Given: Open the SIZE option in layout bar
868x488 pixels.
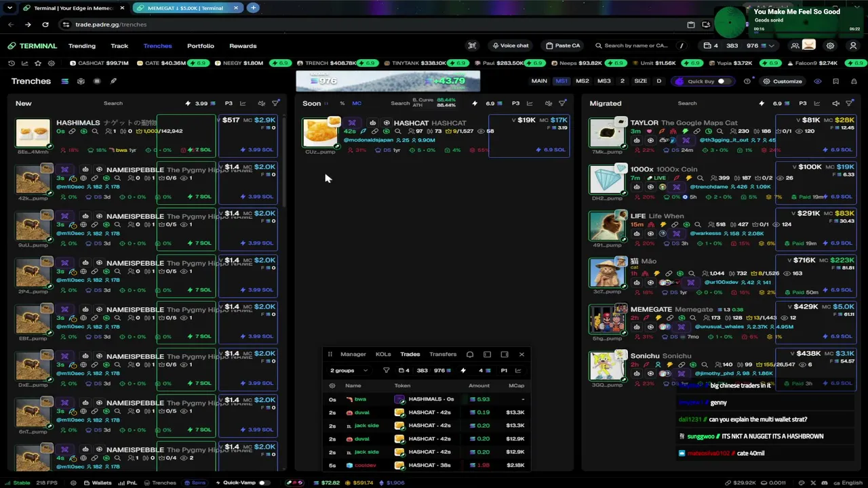Looking at the screenshot, I should pyautogui.click(x=640, y=81).
